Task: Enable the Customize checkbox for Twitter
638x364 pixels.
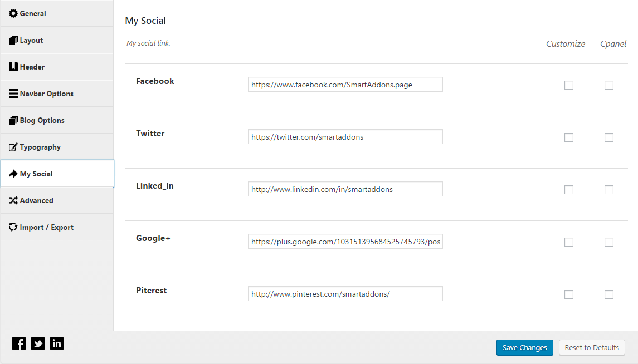Action: [x=569, y=137]
